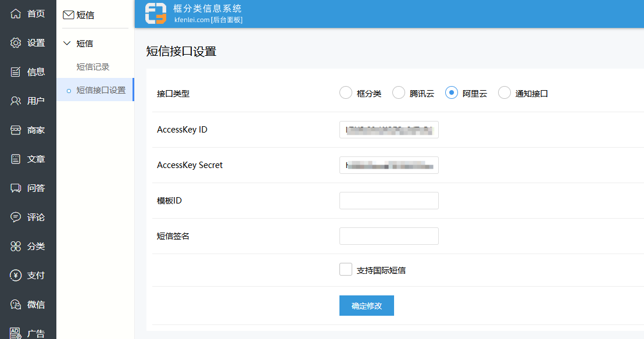Click the Information (信息) edit icon
Viewport: 644px width, 339px height.
point(16,72)
